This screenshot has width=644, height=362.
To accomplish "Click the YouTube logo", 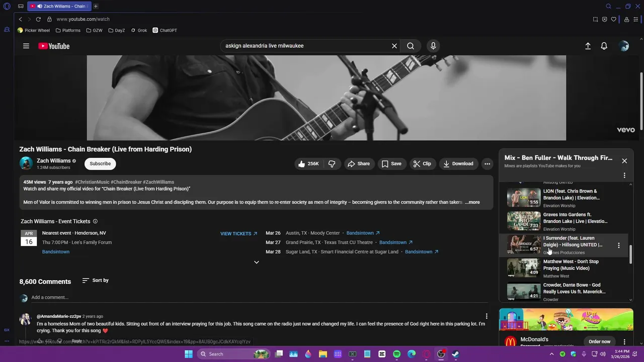I will coord(54,46).
